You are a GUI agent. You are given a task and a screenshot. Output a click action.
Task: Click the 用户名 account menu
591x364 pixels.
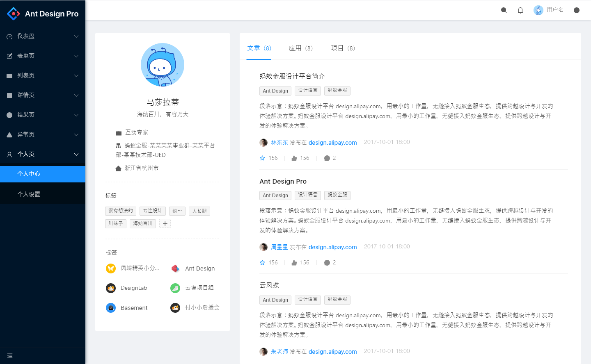pos(549,10)
